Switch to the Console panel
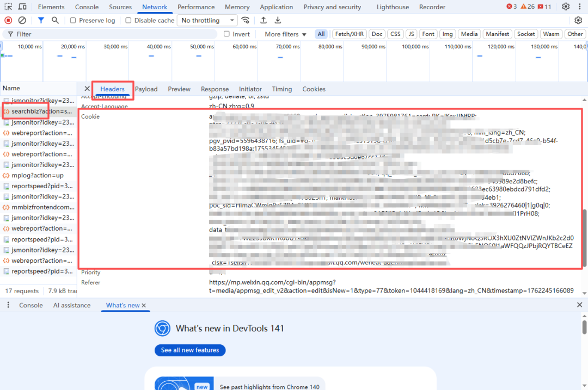Viewport: 588px width, 390px height. click(x=87, y=7)
